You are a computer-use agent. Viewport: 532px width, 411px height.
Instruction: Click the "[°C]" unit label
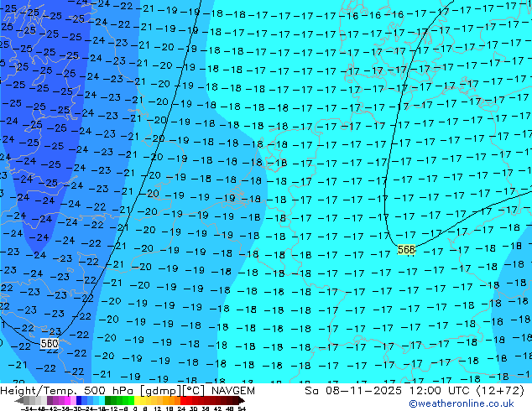click(x=195, y=391)
